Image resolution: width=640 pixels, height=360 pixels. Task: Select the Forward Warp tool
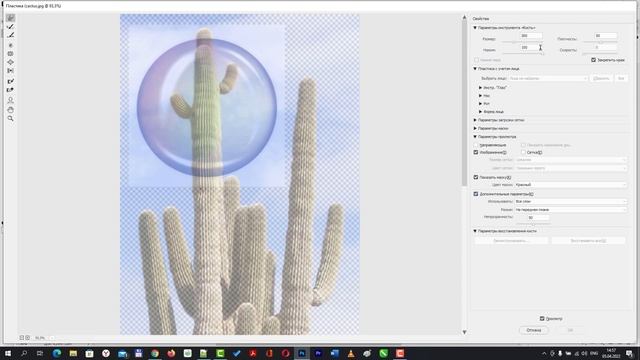coord(11,18)
